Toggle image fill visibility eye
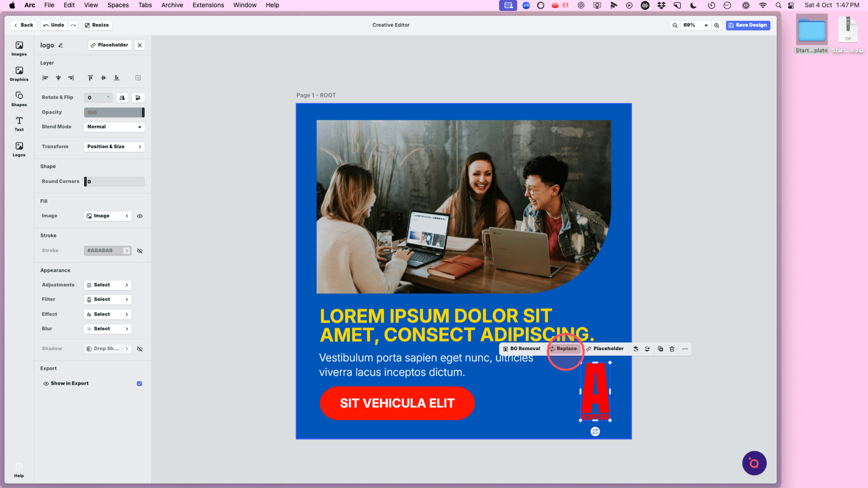 tap(139, 216)
